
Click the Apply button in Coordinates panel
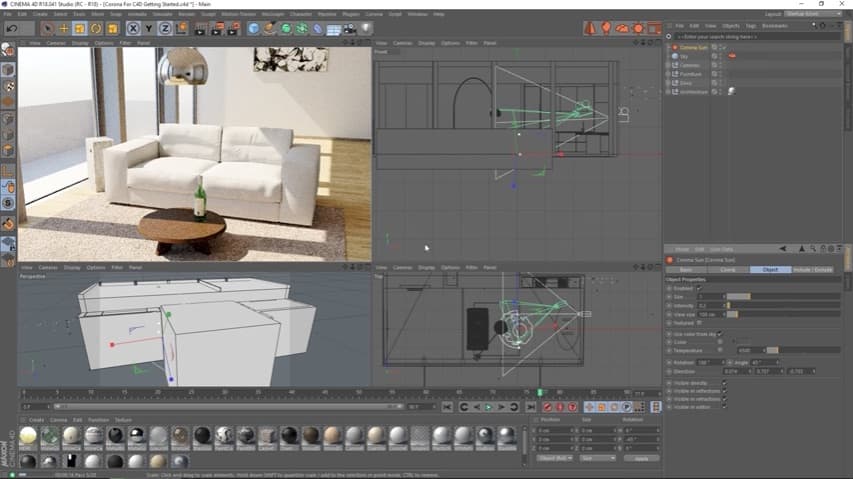tap(641, 458)
